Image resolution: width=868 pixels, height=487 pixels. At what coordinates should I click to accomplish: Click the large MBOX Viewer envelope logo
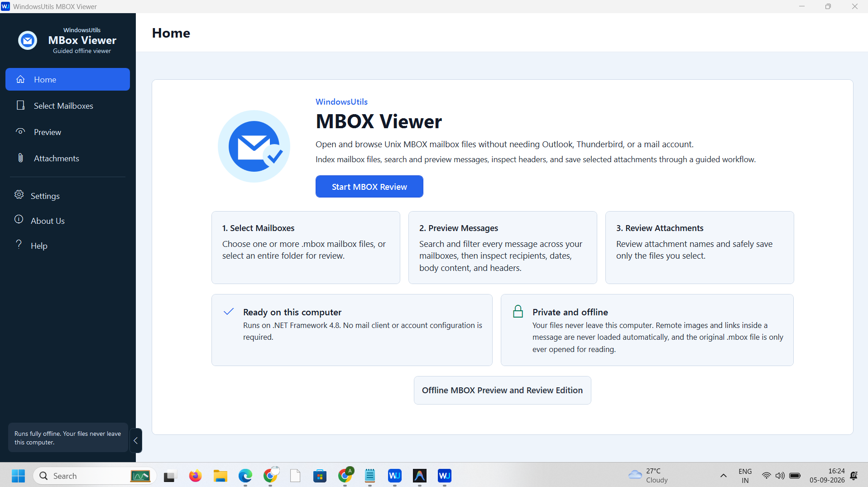point(254,146)
